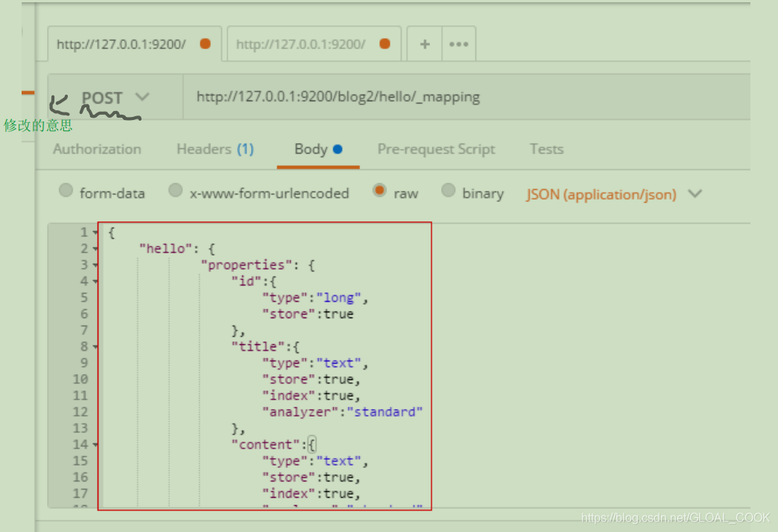This screenshot has width=778, height=532.
Task: Click the "store":true text on line 6
Action: pos(308,314)
